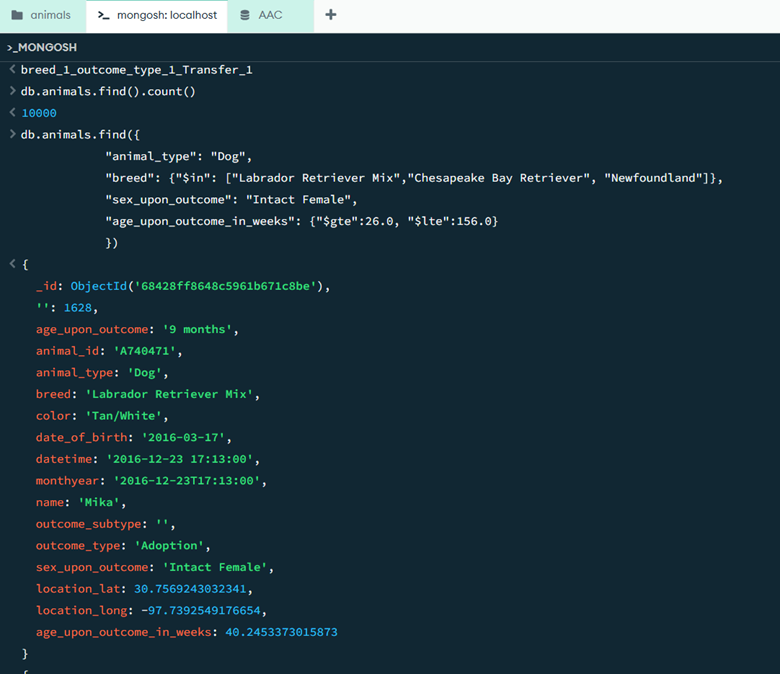The image size is (780, 674).
Task: Click the folder icon on animals tab
Action: click(x=17, y=15)
